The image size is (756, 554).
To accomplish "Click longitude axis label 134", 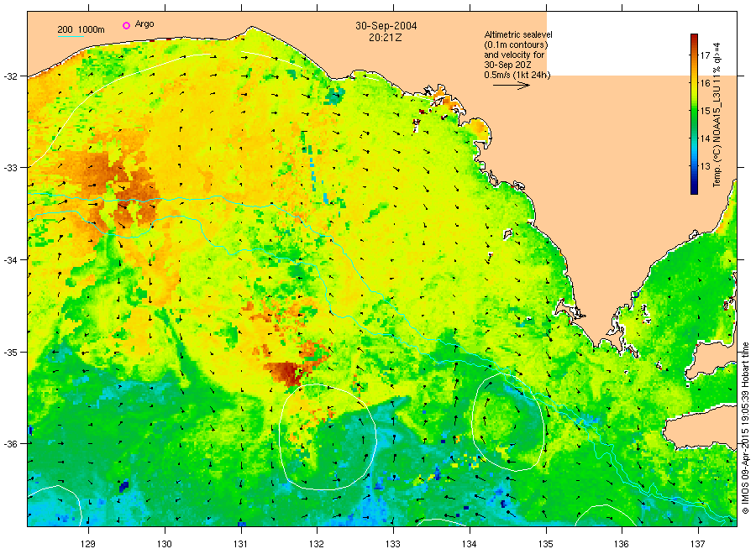I will coord(469,544).
